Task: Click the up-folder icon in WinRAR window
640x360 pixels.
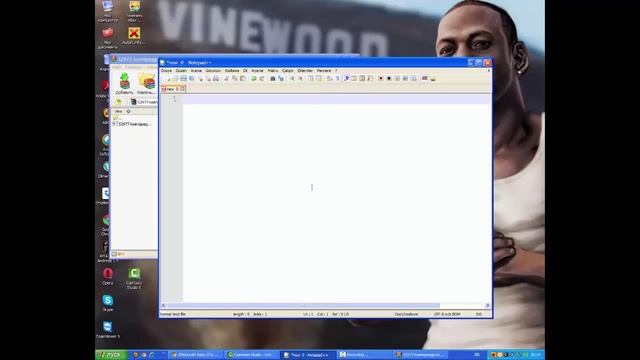Action: [119, 102]
